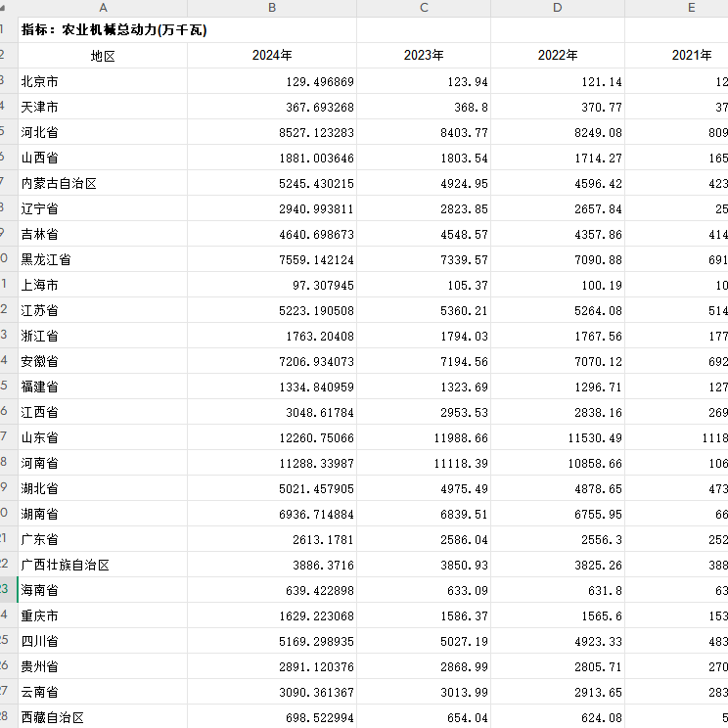Click the value 5027.19 for 四川省
The image size is (728, 728).
pos(424,641)
